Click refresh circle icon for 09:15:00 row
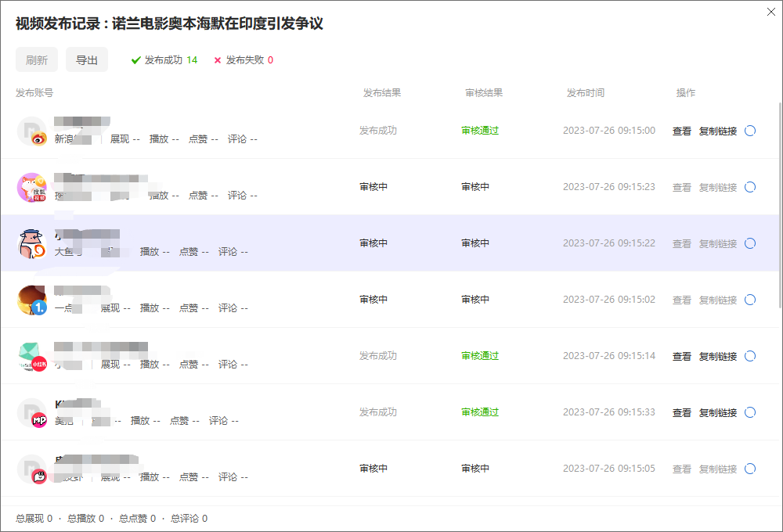Screen dimensions: 783x532 pyautogui.click(x=750, y=131)
